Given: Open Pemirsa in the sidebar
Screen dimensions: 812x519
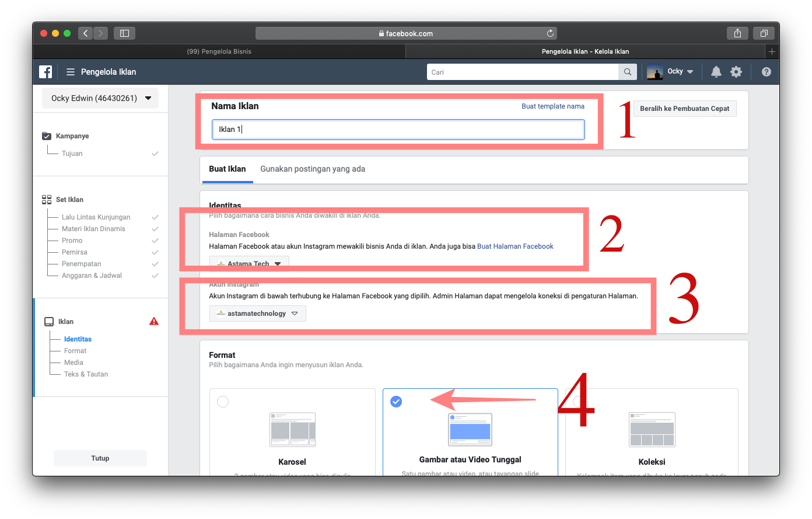Looking at the screenshot, I should [x=75, y=252].
